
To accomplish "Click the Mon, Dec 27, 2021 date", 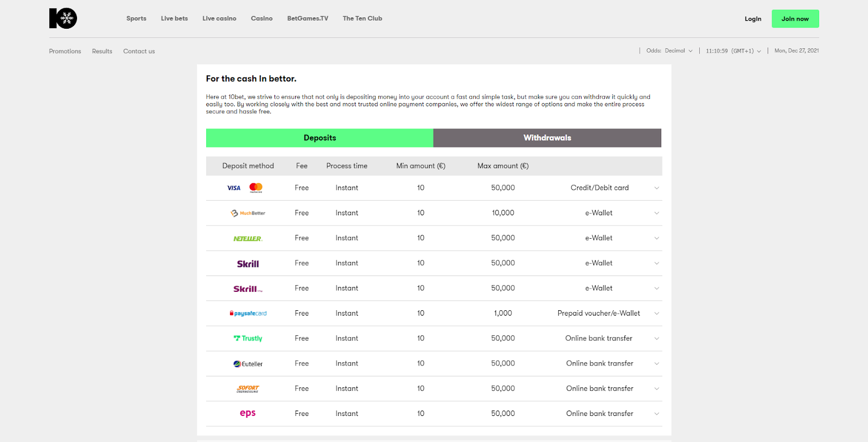I will coord(796,51).
